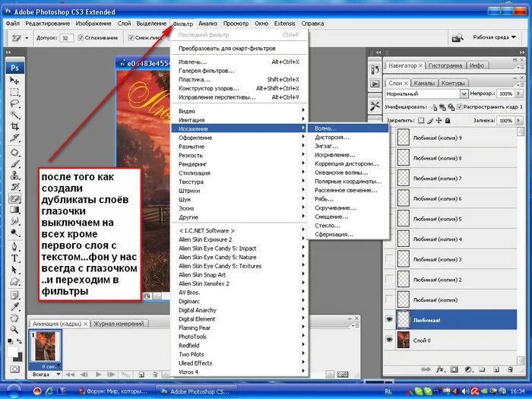Open the Layers panel flyout menu
The width and height of the screenshot is (532, 399).
tap(520, 84)
